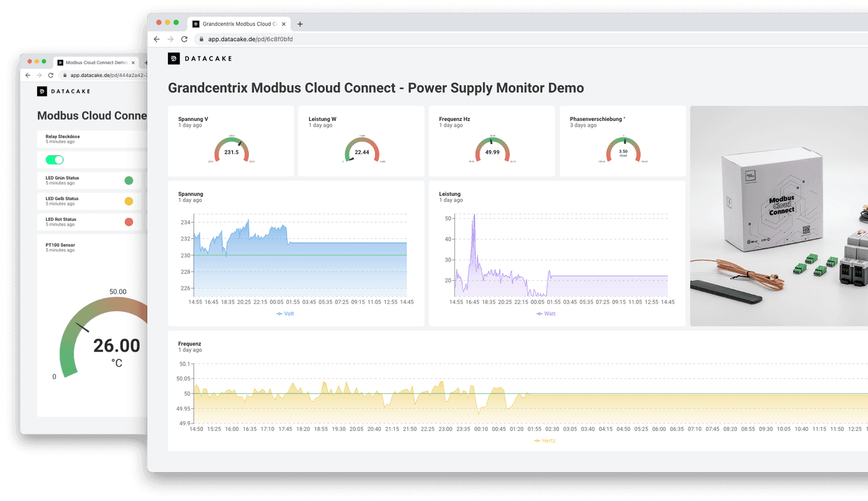Click the Power Supply Monitor Demo dashboard title
This screenshot has width=868, height=501.
tap(376, 88)
